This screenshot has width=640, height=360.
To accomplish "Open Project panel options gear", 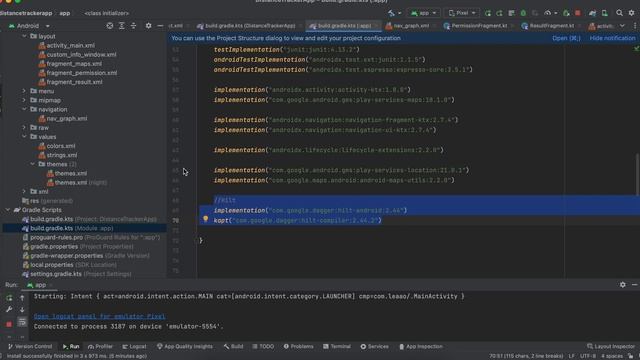I will pyautogui.click(x=148, y=26).
